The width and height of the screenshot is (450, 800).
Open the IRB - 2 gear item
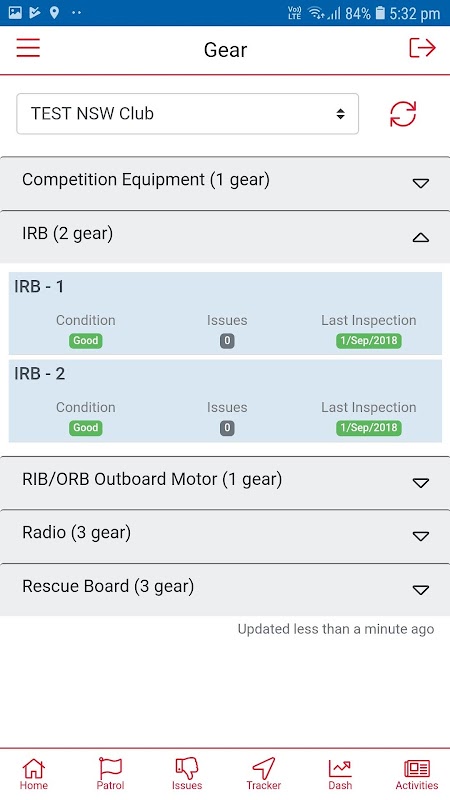coord(225,401)
